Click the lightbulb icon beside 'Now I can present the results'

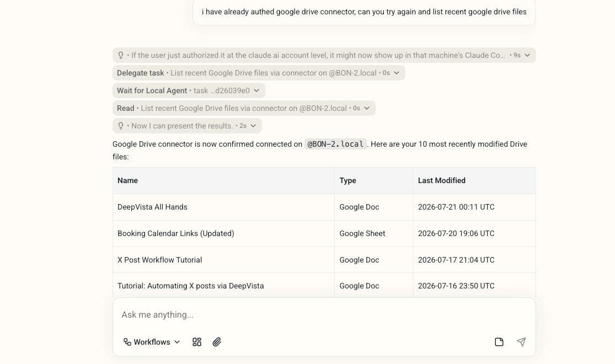pyautogui.click(x=121, y=126)
